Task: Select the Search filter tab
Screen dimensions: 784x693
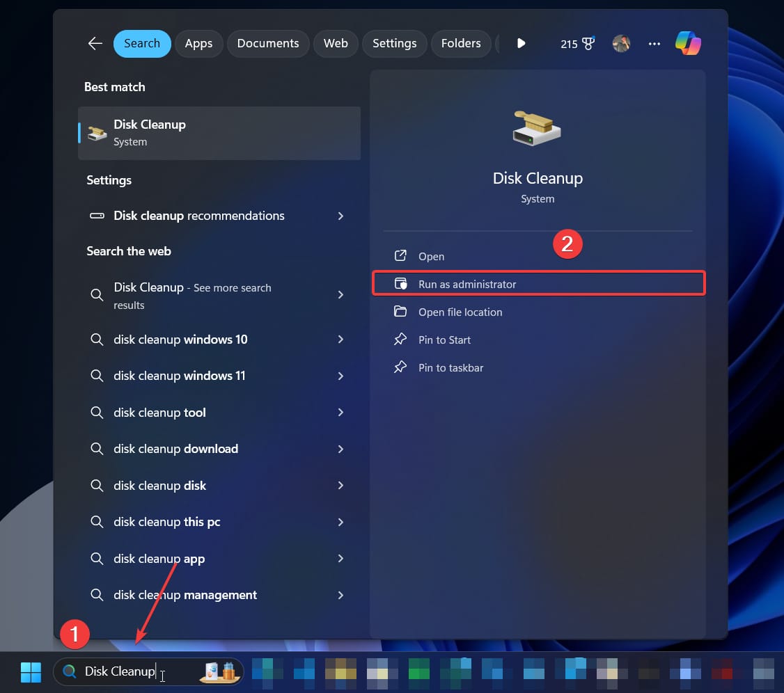Action: pyautogui.click(x=142, y=43)
